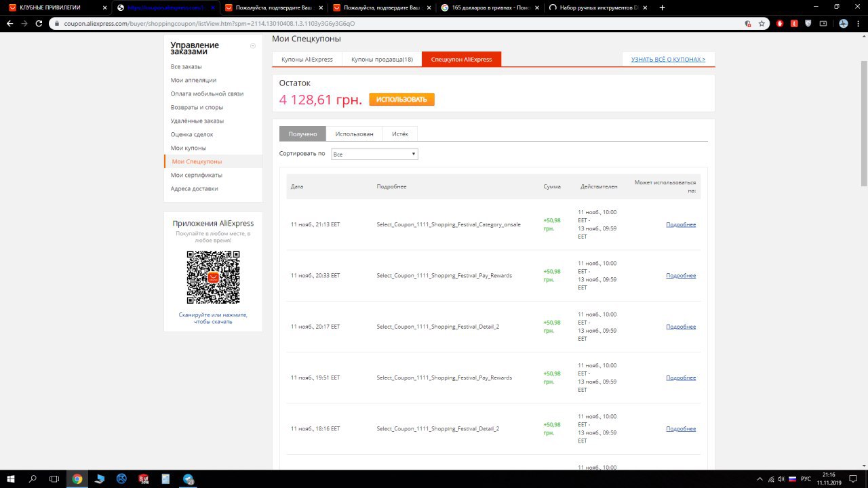Open Мои сертификаты in sidebar

[x=197, y=175]
